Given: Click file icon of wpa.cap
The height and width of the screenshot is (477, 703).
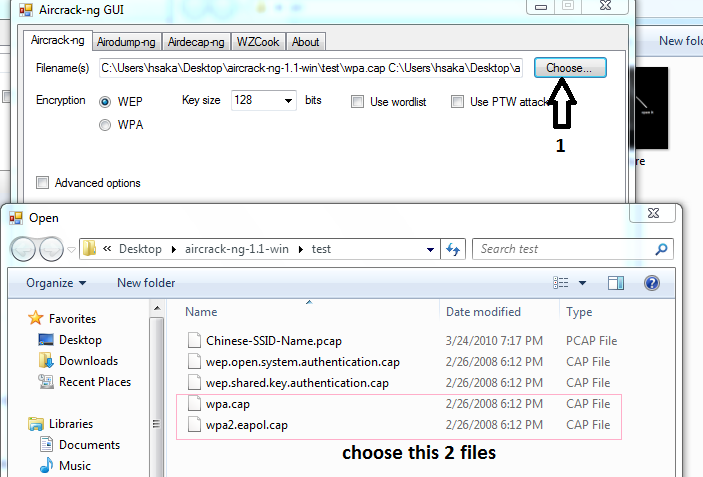Looking at the screenshot, I should [194, 404].
